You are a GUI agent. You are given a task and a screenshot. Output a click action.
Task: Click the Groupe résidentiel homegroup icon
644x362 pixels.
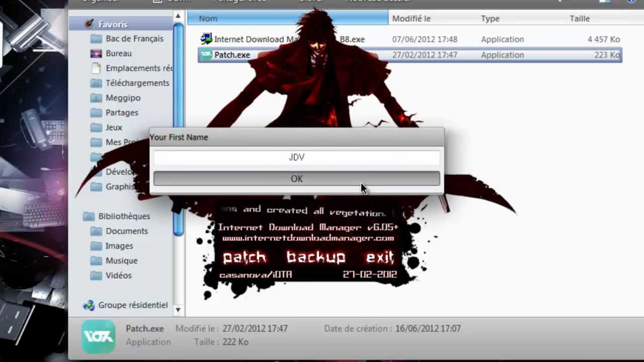pos(89,305)
